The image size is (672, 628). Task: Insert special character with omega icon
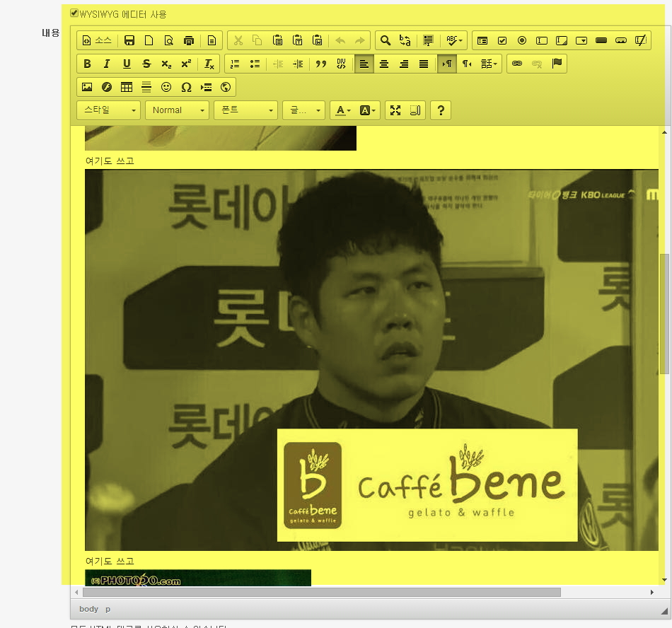click(186, 87)
